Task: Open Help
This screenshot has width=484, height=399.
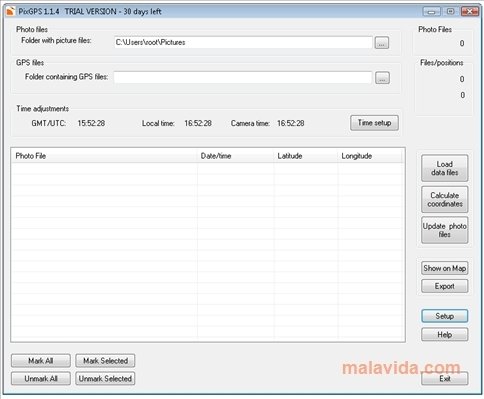Action: click(x=445, y=335)
